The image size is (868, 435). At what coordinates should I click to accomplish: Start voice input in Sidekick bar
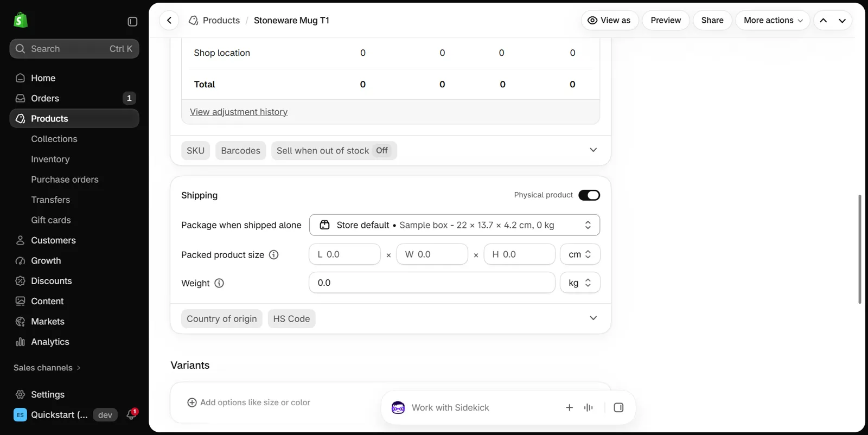589,407
